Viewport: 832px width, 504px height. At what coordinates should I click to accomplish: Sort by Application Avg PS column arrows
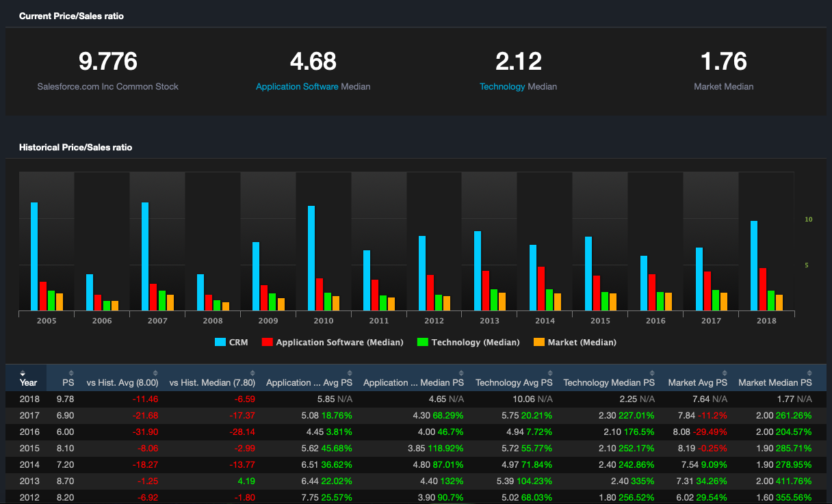tap(349, 373)
